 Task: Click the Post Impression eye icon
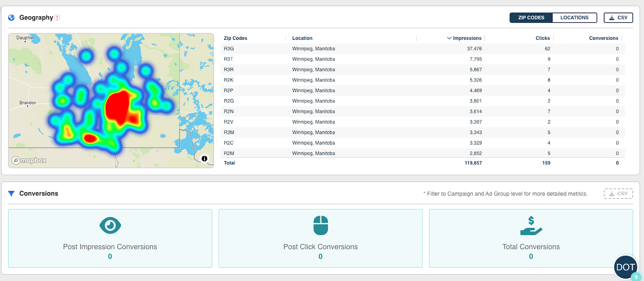point(110,226)
